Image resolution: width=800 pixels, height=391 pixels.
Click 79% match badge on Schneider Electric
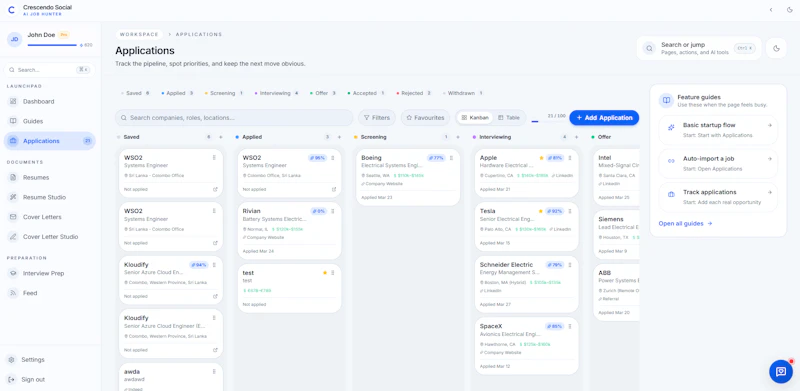555,265
